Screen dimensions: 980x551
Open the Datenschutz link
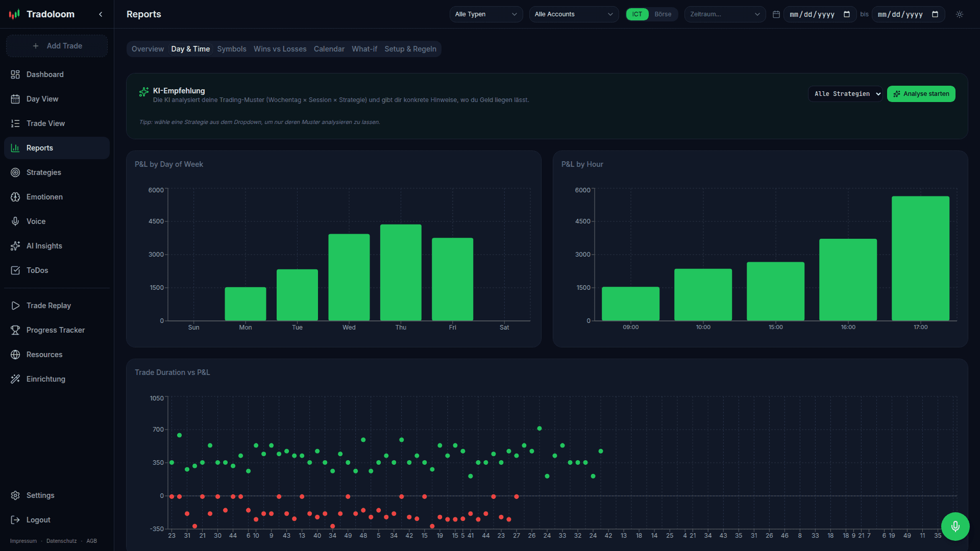coord(62,541)
